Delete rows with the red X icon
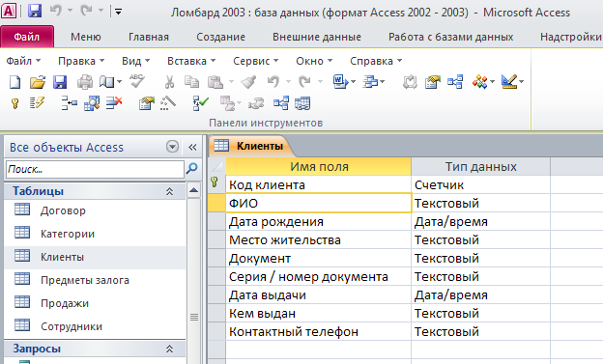This screenshot has width=603, height=364. tap(114, 103)
